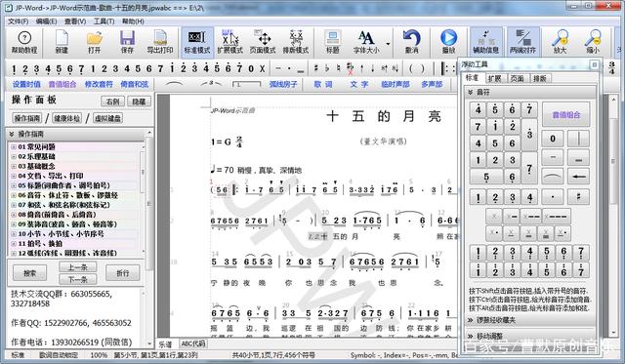This screenshot has width=625, height=364.
Task: Collapse the 音符 section in floating tools
Action: [471, 93]
